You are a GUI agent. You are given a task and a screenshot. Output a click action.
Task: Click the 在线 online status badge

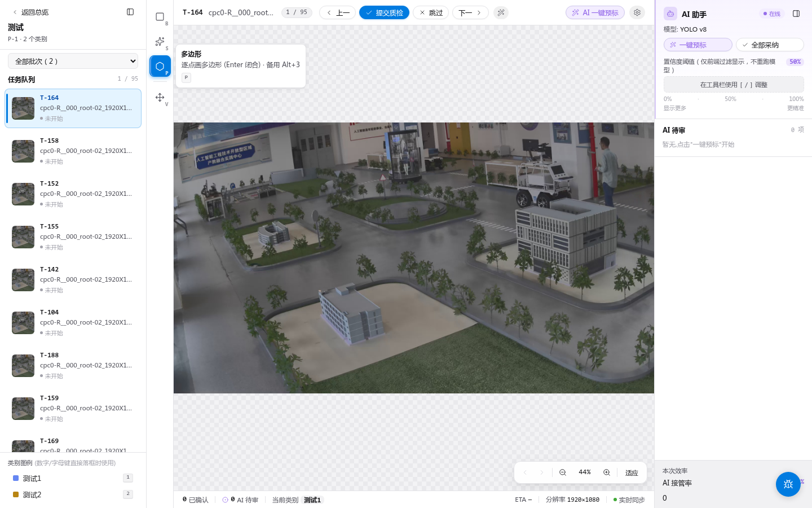pyautogui.click(x=772, y=14)
